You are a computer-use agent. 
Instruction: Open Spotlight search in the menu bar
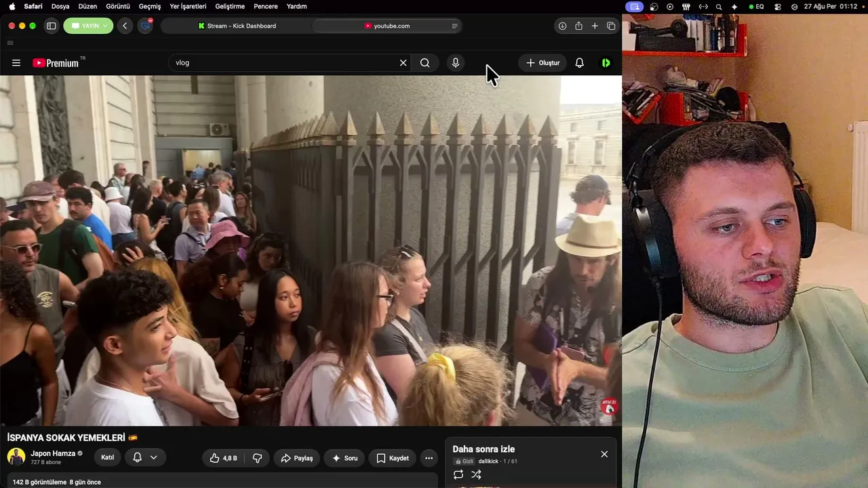[719, 6]
